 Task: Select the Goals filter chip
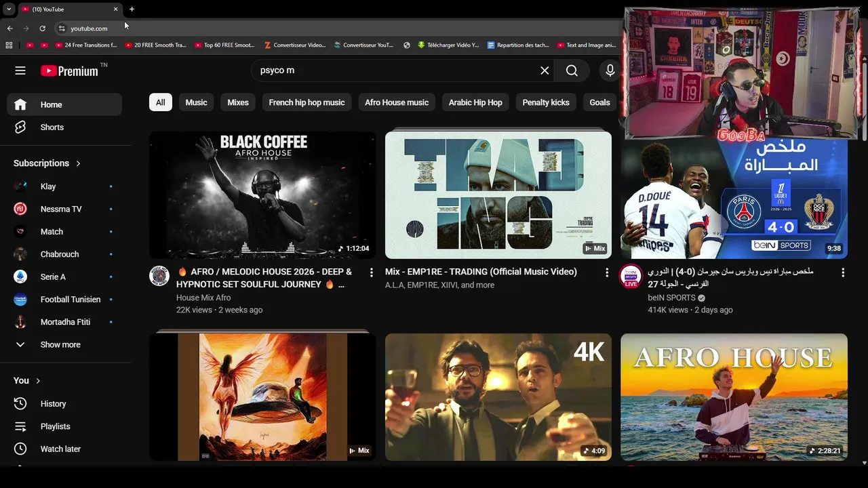tap(599, 102)
